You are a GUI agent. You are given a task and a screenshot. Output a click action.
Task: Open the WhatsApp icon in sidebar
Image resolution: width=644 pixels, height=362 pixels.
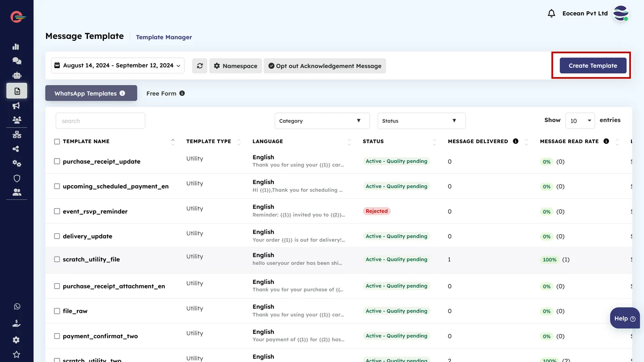click(17, 306)
